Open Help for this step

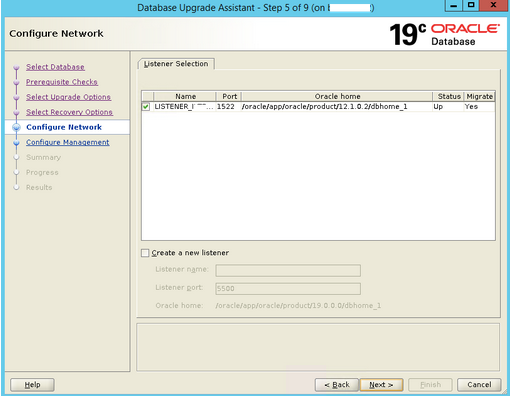(32, 385)
